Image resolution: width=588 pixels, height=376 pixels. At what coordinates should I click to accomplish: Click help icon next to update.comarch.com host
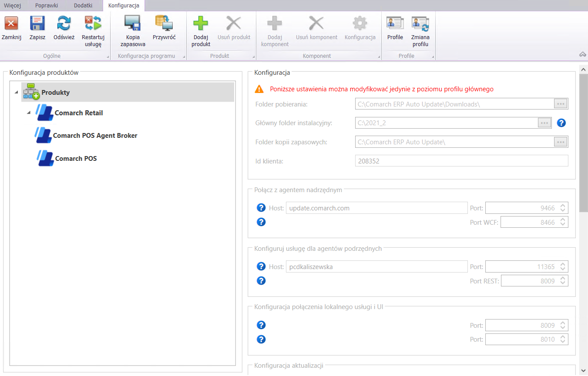pos(261,208)
